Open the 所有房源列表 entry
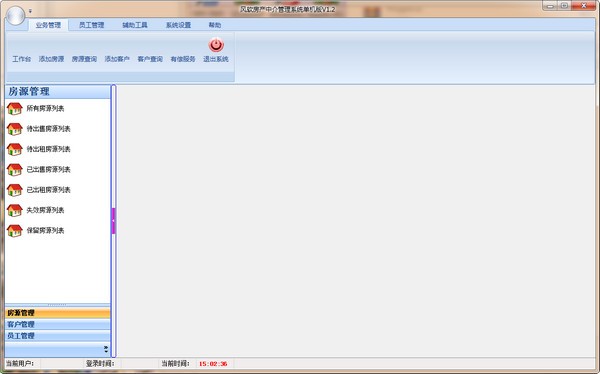 (45, 109)
